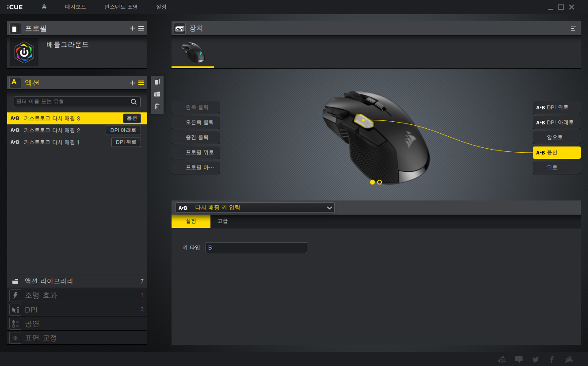The height and width of the screenshot is (366, 588).
Task: Switch to second mouse view dot
Action: (x=380, y=182)
